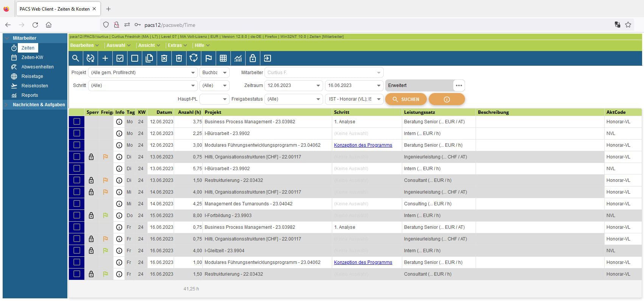Click green flag in I-Fortbildung row
Viewport: 644px width, 301px height.
106,216
